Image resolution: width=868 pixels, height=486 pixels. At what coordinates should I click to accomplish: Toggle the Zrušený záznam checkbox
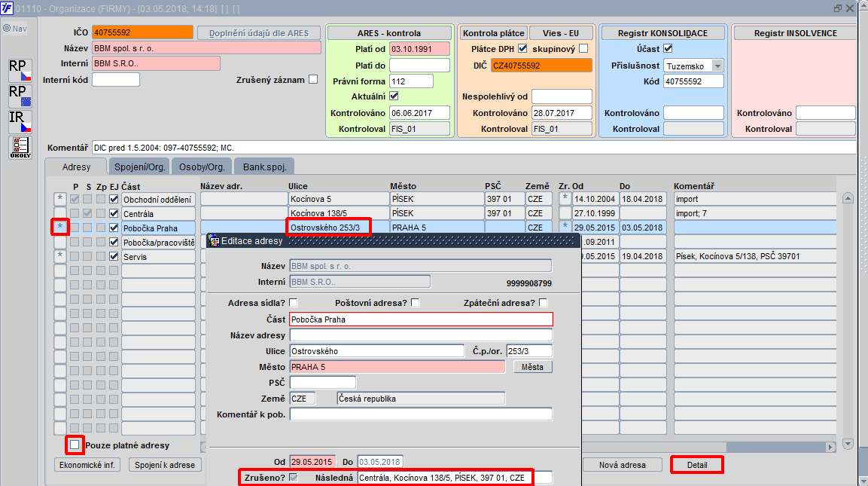313,79
